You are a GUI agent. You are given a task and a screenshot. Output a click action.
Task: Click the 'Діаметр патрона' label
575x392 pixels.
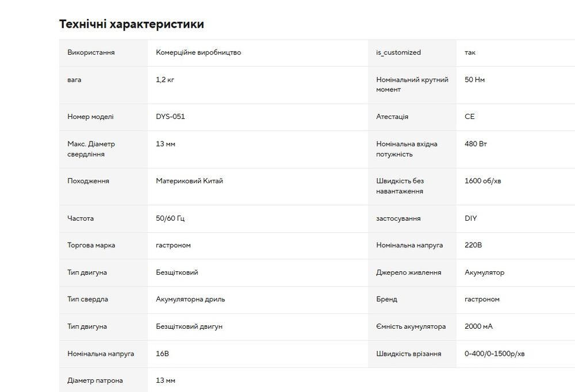[95, 381]
